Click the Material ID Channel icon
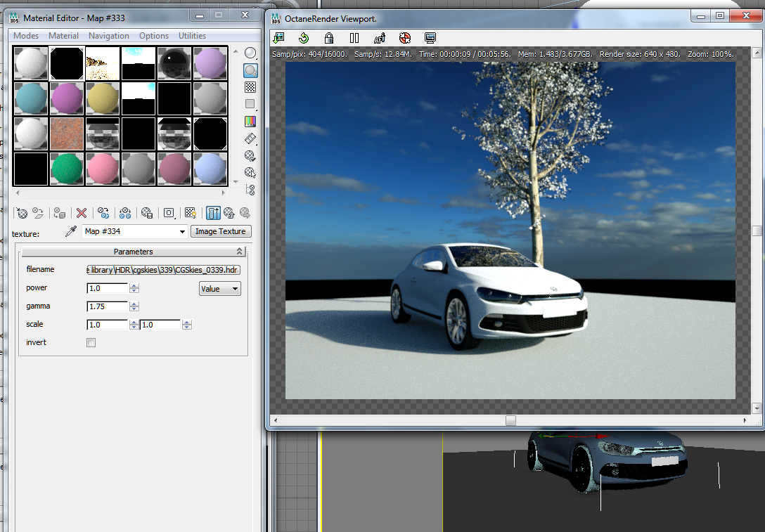 [169, 213]
